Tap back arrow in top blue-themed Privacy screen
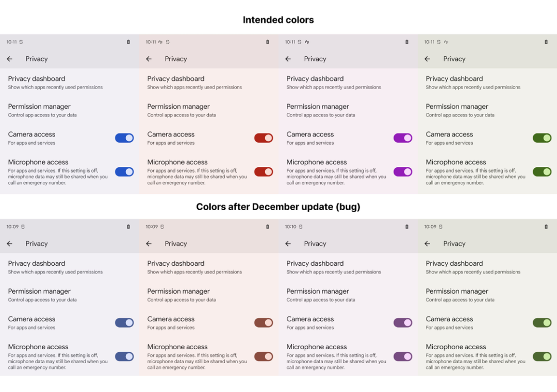 click(x=10, y=59)
